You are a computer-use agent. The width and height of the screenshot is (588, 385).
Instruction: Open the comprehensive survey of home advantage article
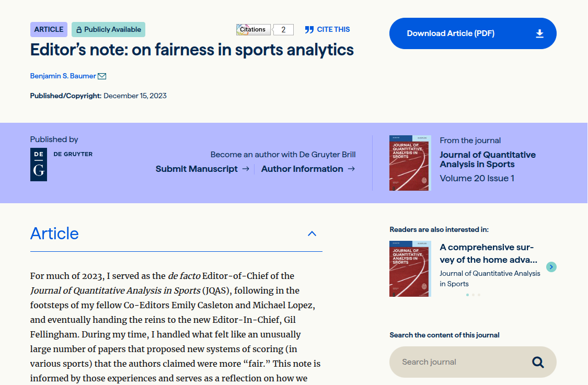click(488, 253)
